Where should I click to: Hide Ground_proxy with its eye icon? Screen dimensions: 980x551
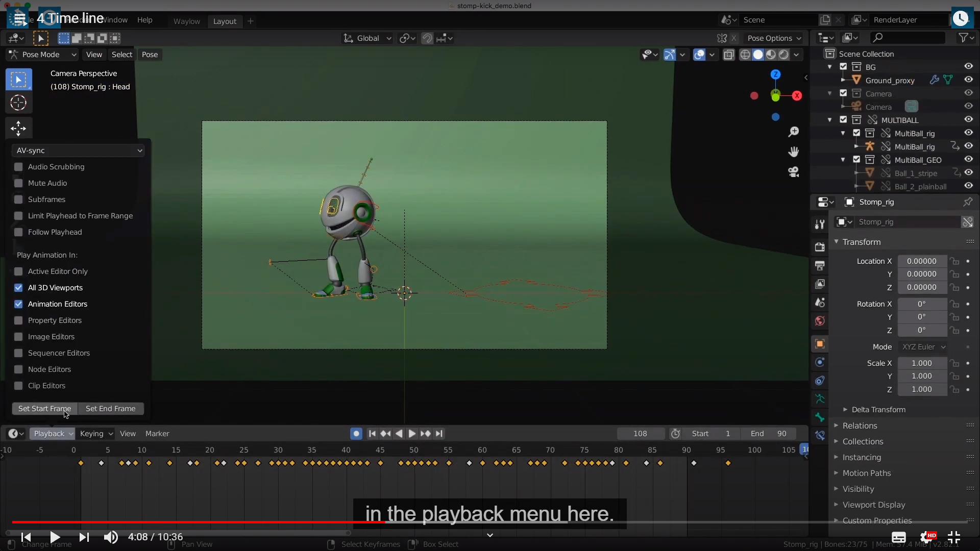(968, 80)
